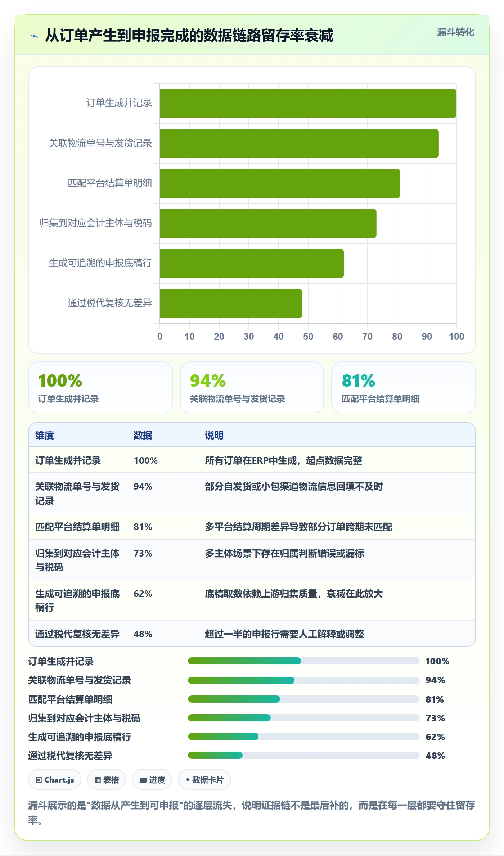Click the 数据卡片 tag chip

(x=204, y=780)
